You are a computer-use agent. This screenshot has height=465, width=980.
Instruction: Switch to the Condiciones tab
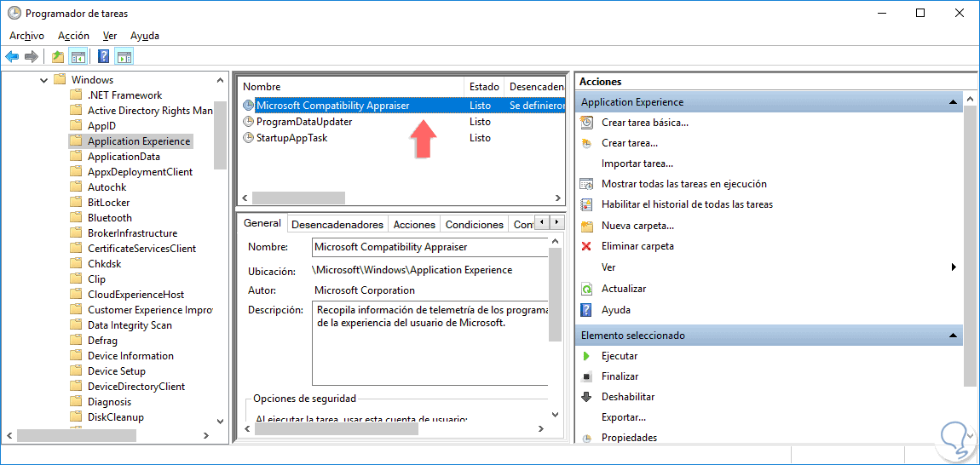(475, 224)
